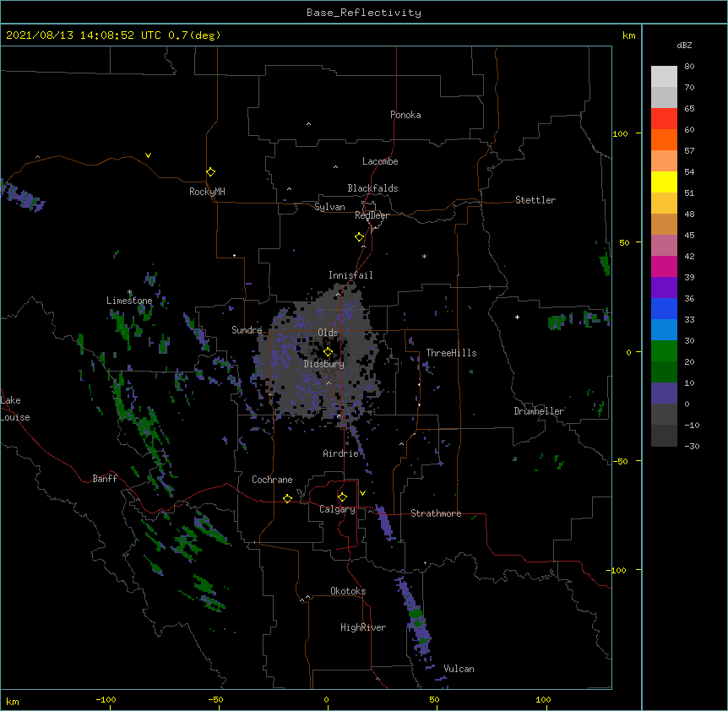This screenshot has width=728, height=711.
Task: Select the bright green 20-30 dBZ swatch
Action: tap(664, 351)
